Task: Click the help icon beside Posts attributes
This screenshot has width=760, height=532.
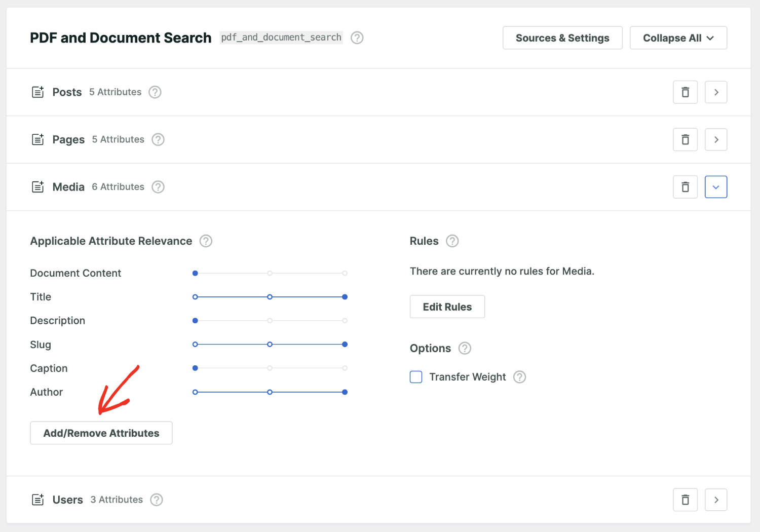Action: pyautogui.click(x=155, y=92)
